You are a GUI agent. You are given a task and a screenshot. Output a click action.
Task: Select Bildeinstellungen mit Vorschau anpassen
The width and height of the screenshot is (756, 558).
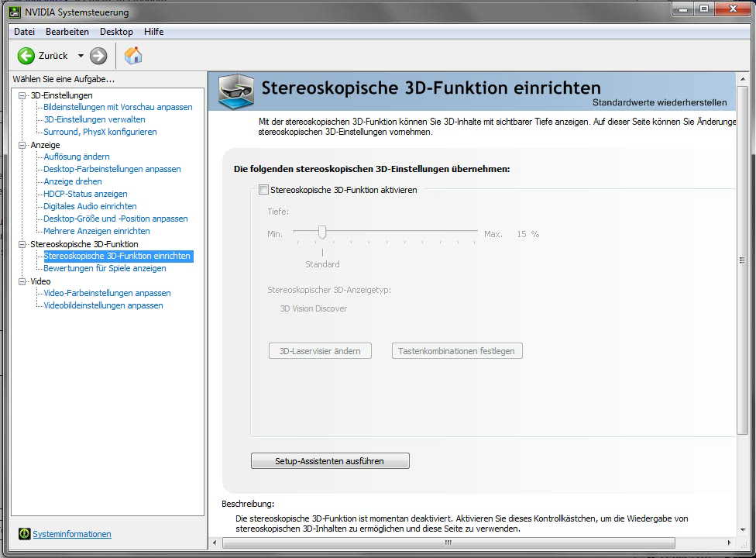point(118,107)
